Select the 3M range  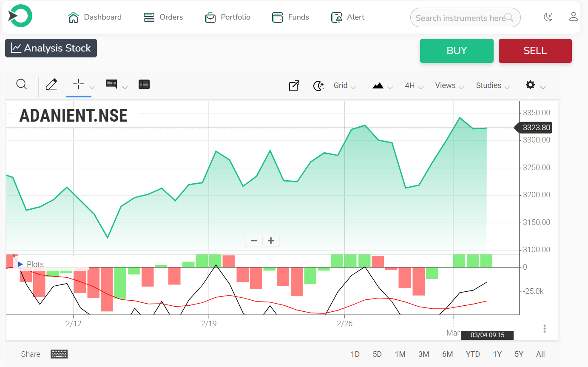[x=423, y=354]
